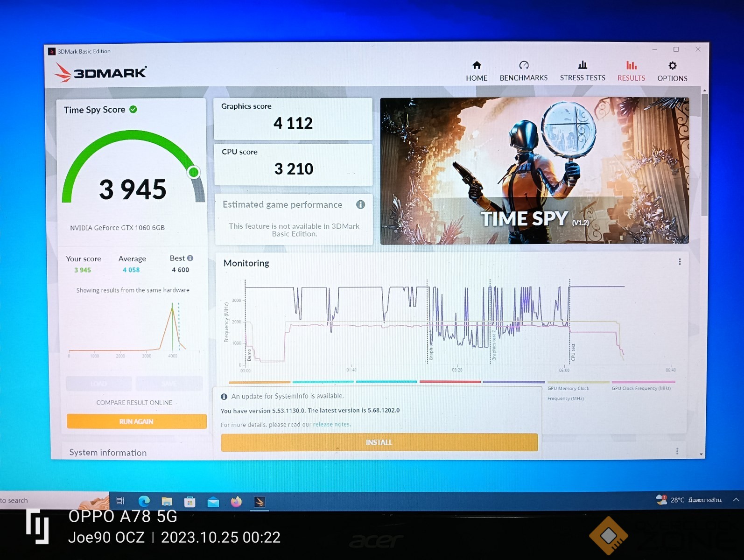Click the CPU test marker on the monitoring graph
Screen dimensions: 744x560
[x=573, y=352]
